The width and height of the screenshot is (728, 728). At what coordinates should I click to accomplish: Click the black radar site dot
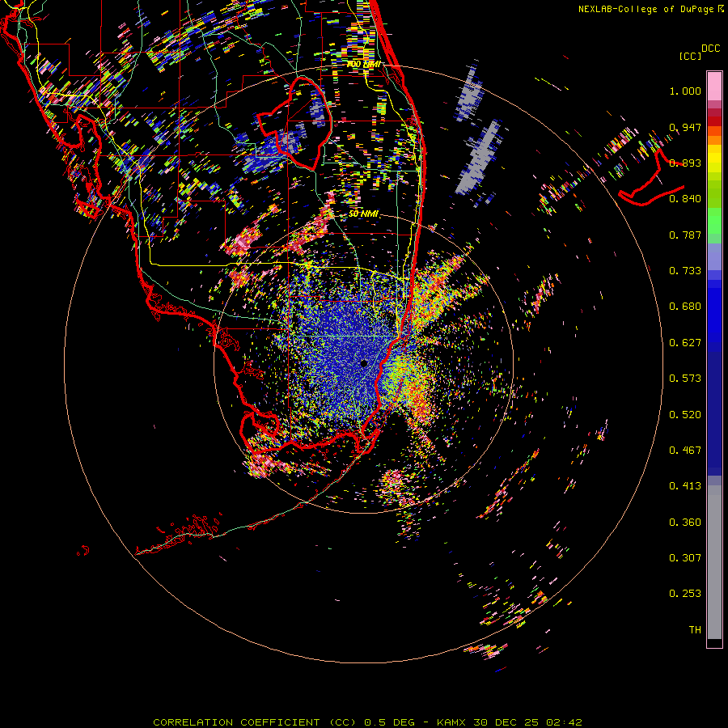click(x=363, y=363)
